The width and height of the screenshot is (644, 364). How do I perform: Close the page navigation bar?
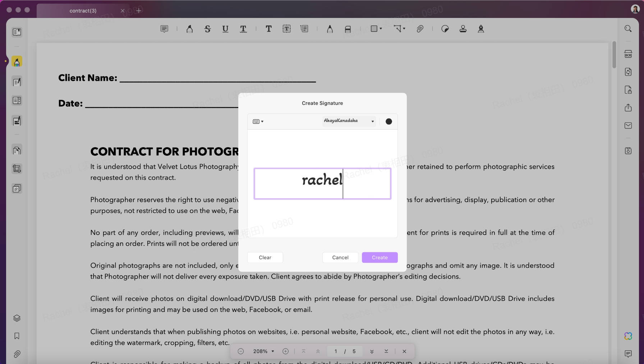[404, 351]
